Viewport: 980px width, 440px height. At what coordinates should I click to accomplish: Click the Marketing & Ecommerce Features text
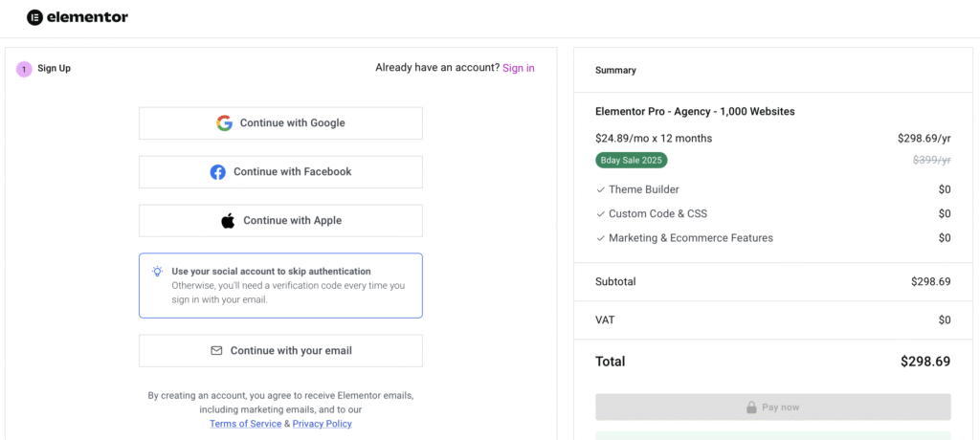(x=691, y=238)
